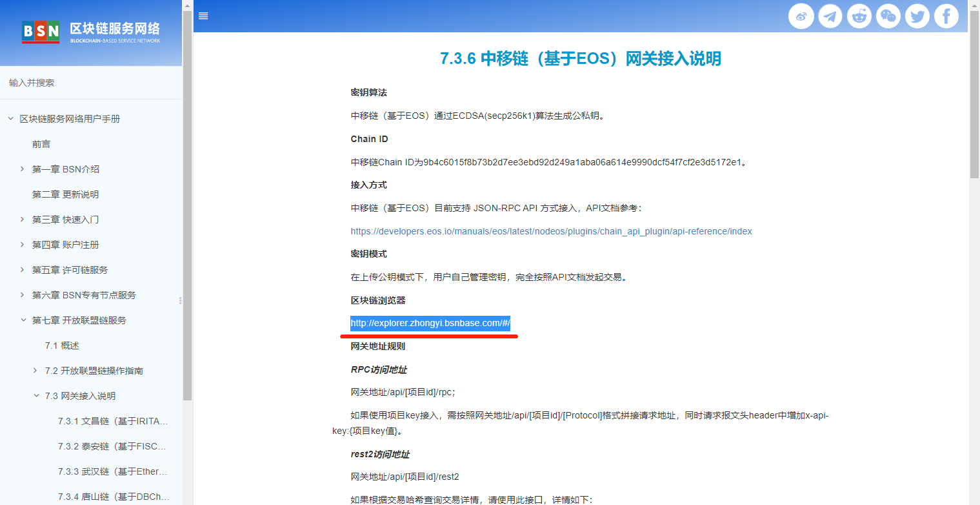Image resolution: width=980 pixels, height=505 pixels.
Task: Click the sidebar resize handle dots
Action: (181, 300)
